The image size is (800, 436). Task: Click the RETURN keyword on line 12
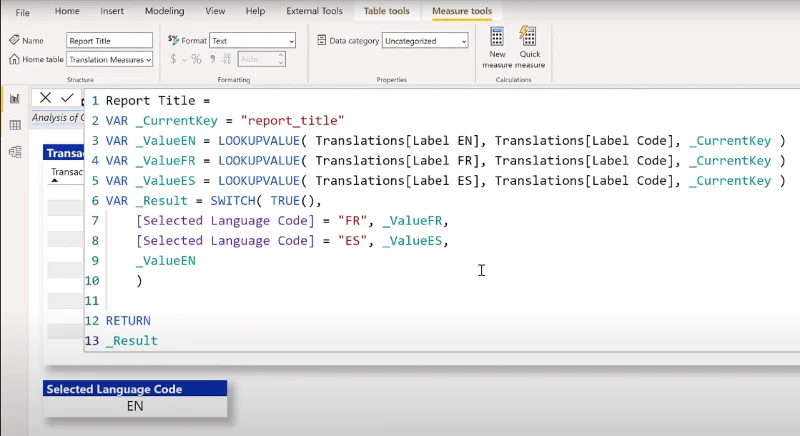coord(128,321)
